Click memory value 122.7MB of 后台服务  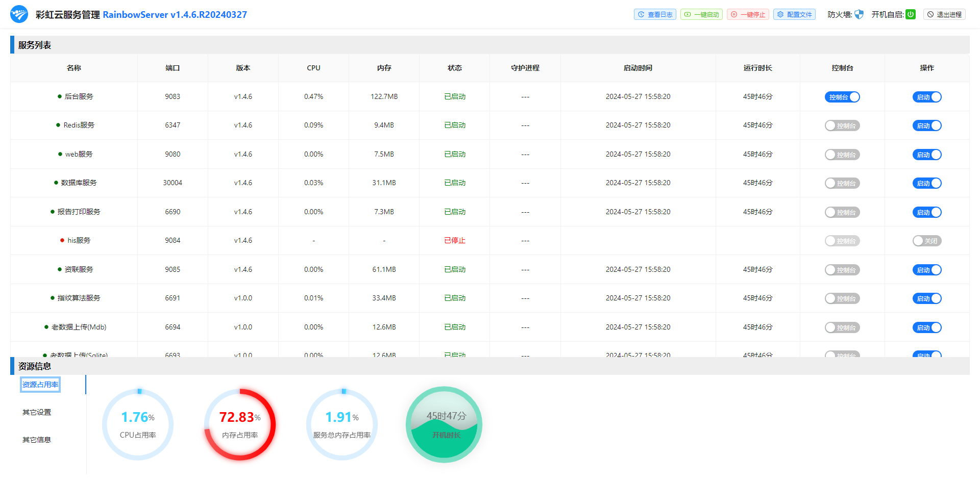coord(384,96)
